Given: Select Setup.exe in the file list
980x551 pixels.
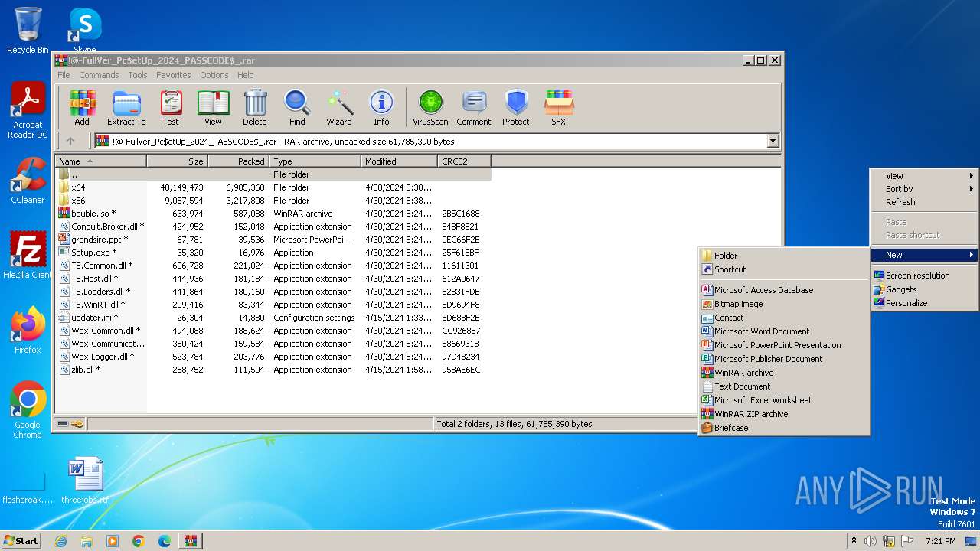Looking at the screenshot, I should [273, 253].
